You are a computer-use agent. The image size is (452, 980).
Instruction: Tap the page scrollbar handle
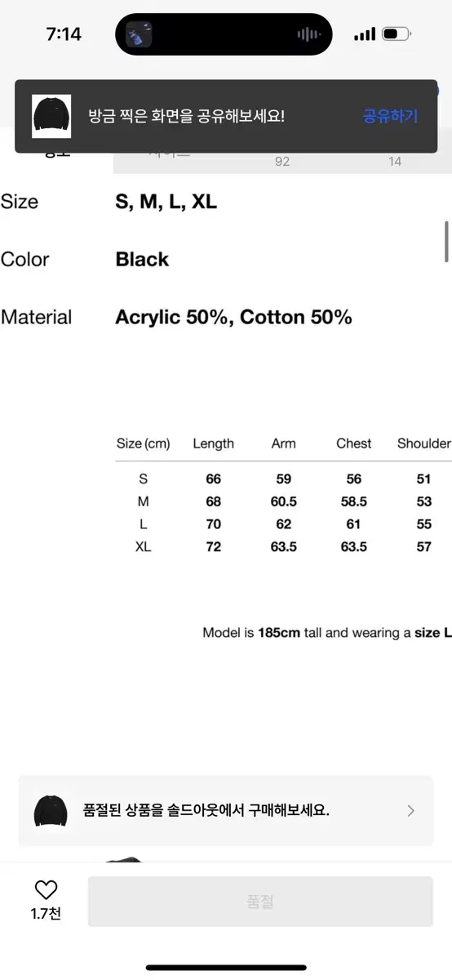pos(446,242)
